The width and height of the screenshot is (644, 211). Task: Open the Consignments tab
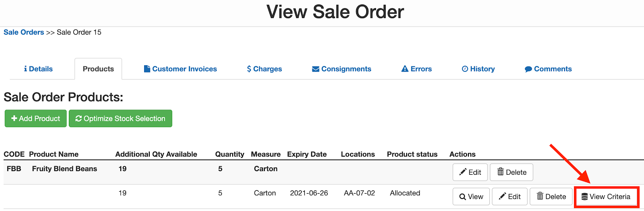342,69
